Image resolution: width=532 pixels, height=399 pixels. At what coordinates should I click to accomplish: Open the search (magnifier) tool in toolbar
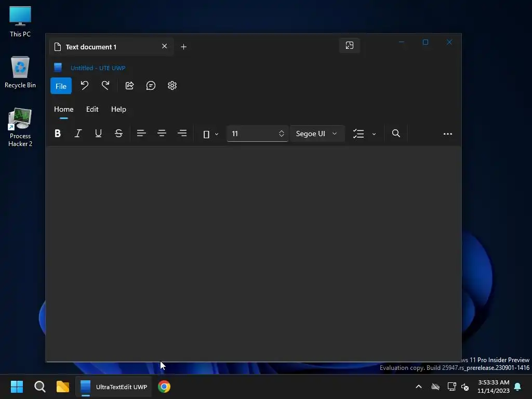click(396, 134)
